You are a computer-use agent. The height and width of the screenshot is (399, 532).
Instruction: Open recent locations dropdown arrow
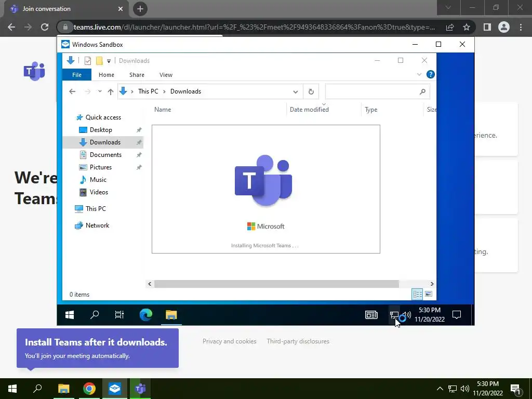99,91
